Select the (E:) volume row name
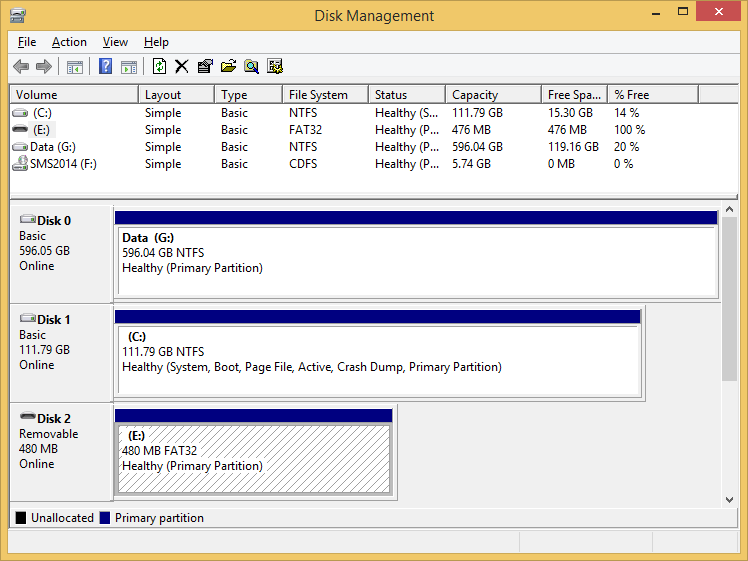Screen dimensions: 748x561 [x=42, y=130]
